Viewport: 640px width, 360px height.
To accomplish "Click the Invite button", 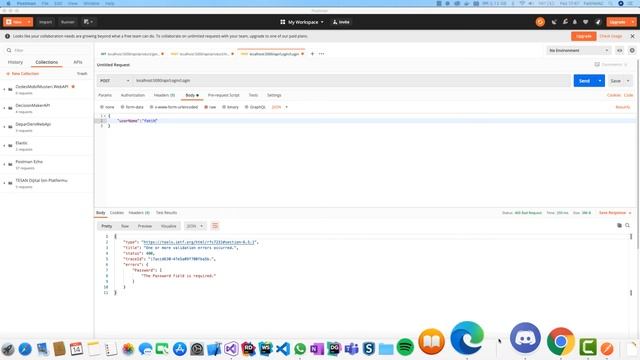I will point(341,22).
